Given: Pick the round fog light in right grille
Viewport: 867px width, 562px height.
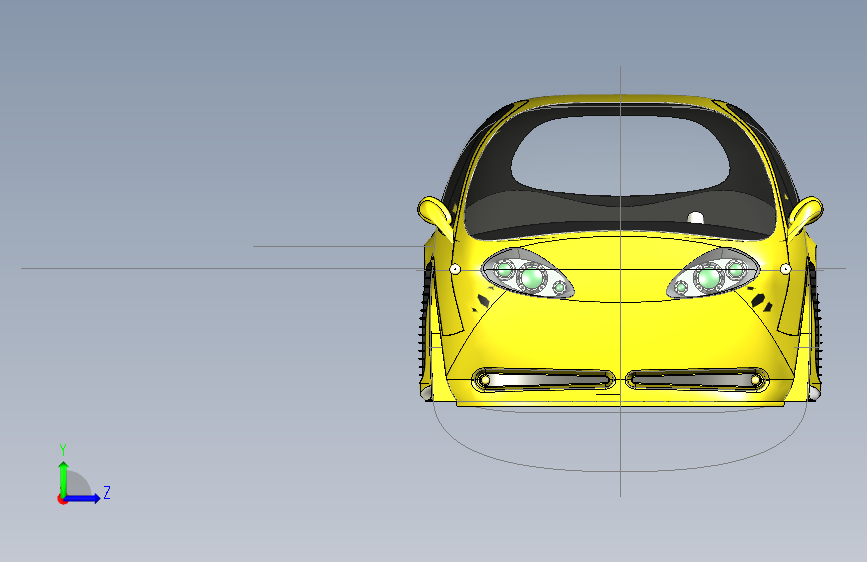Looking at the screenshot, I should pos(755,380).
